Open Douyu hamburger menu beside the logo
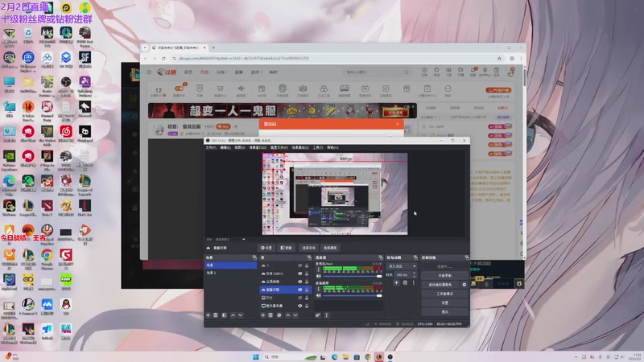This screenshot has height=362, width=644. point(149,72)
